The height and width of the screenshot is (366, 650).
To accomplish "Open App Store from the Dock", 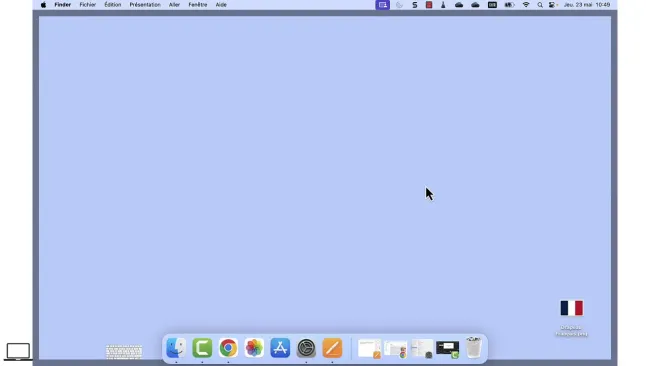I will (280, 348).
